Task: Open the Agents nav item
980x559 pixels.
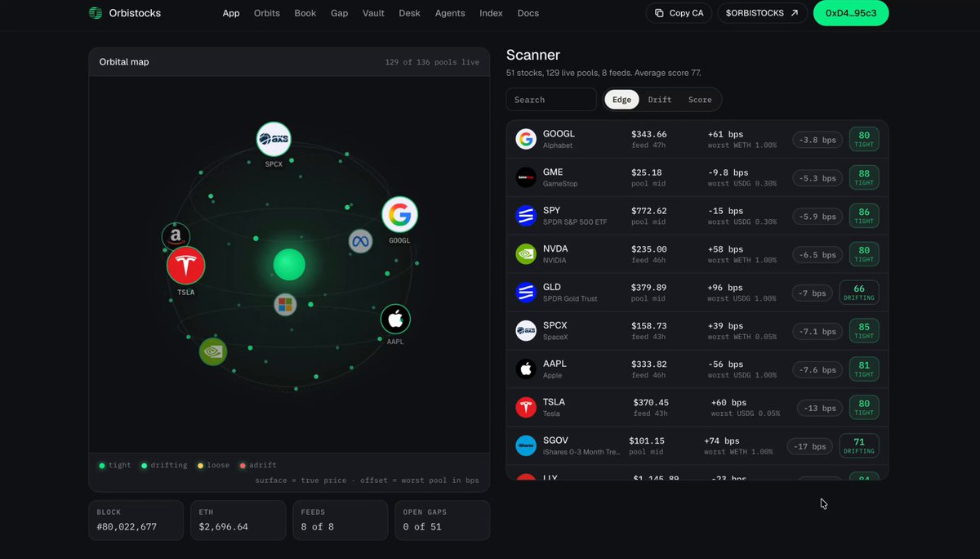Action: coord(450,13)
